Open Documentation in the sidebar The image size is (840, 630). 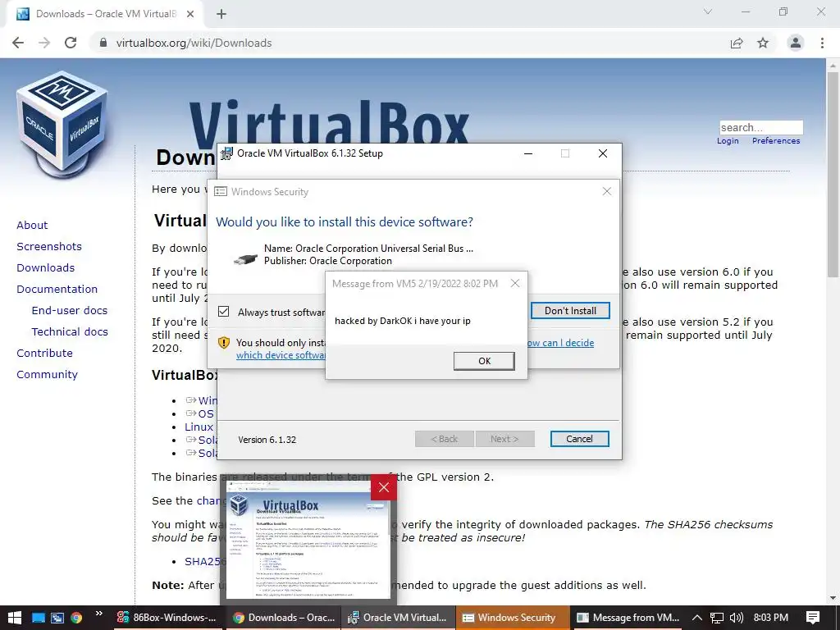[57, 290]
